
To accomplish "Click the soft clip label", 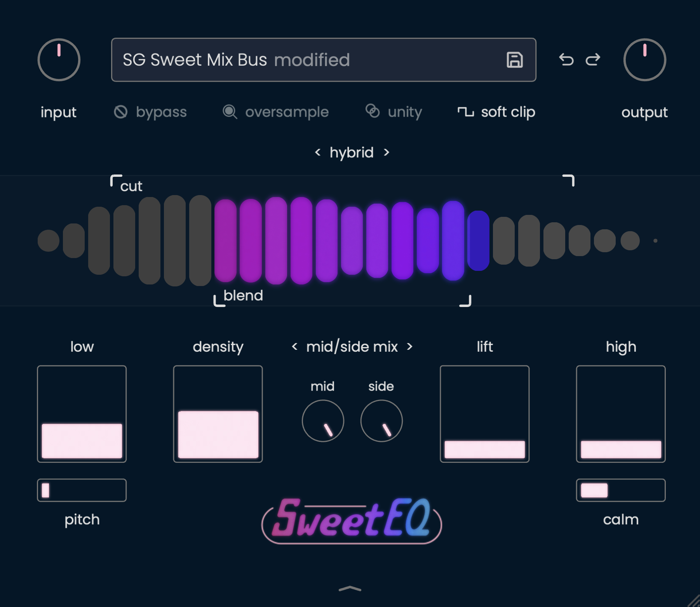I will point(508,112).
